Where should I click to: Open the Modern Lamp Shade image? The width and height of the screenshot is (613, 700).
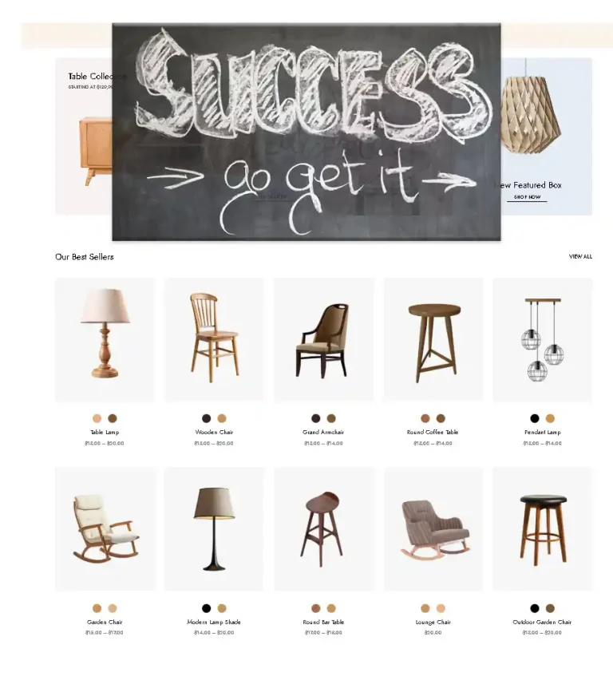click(214, 529)
